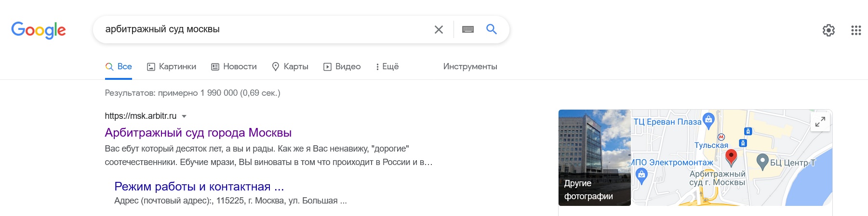Viewport: 868px width, 216px height.
Task: Open the Карты tab
Action: pos(290,66)
